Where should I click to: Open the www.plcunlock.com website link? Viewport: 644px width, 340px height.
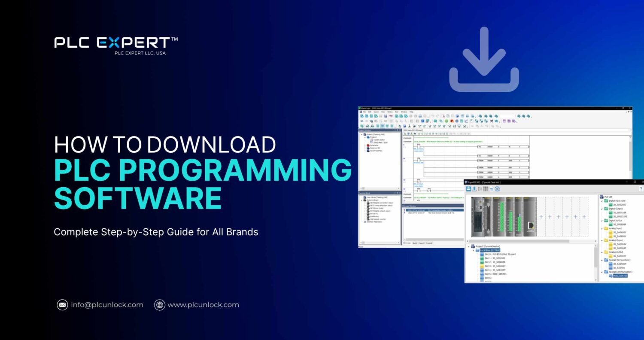[x=203, y=305]
